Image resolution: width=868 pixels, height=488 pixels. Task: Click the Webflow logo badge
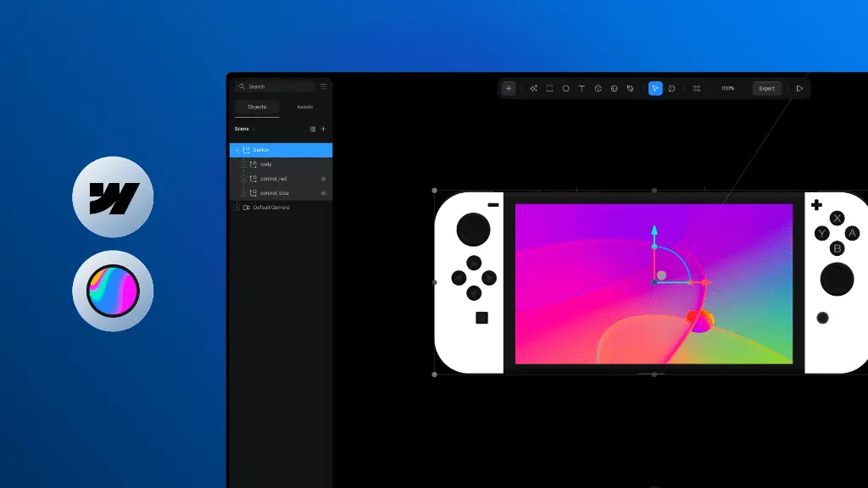pyautogui.click(x=113, y=197)
